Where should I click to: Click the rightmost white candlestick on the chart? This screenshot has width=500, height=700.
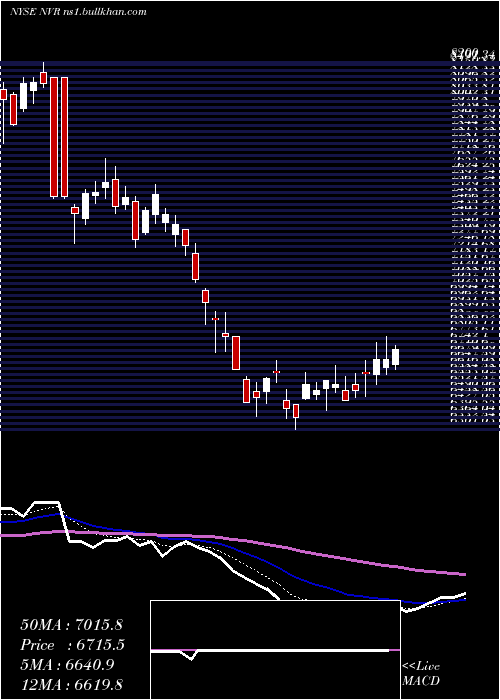click(x=395, y=357)
